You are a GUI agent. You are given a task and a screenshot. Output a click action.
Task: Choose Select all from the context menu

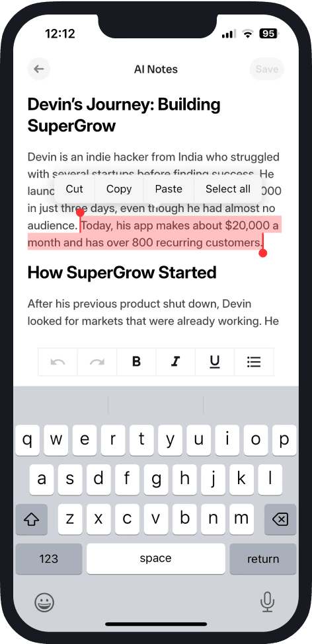click(228, 189)
